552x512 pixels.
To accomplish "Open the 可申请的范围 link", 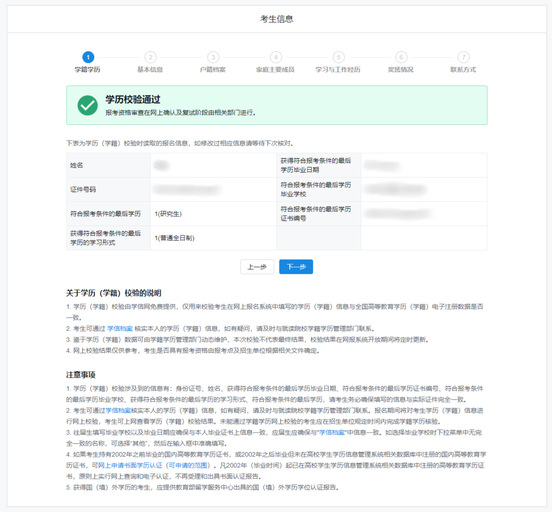I will pos(188,465).
